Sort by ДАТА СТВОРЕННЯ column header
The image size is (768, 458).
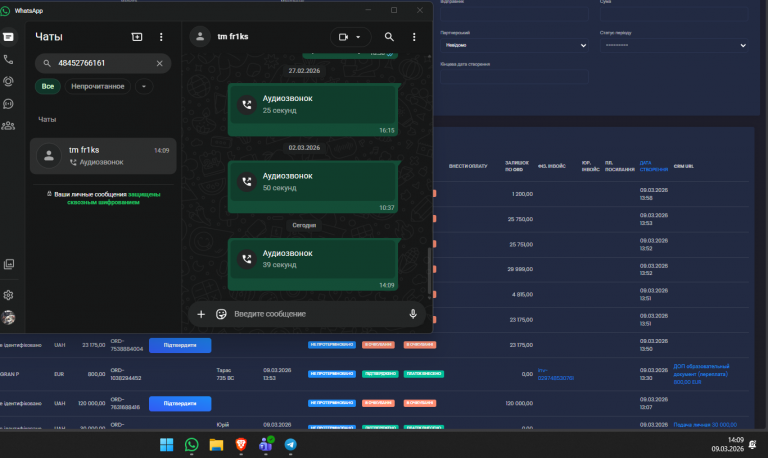coord(653,166)
